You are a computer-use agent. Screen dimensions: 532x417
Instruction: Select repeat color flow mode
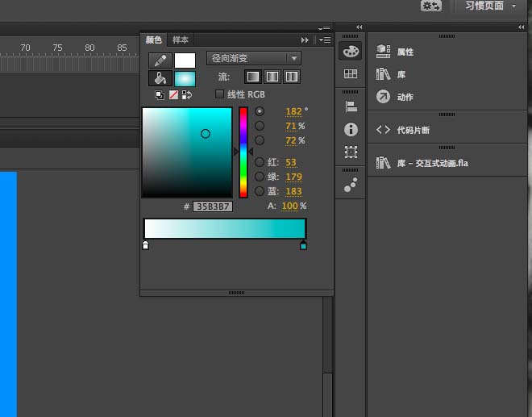click(292, 77)
